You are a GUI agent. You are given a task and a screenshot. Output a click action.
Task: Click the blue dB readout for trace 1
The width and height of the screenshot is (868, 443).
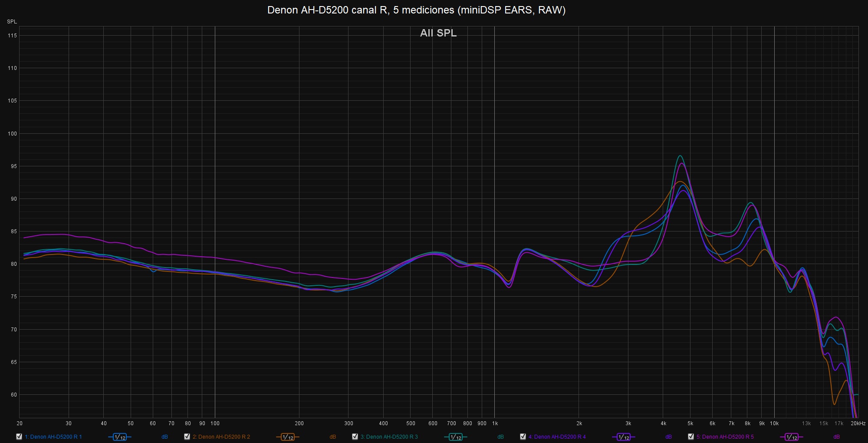coord(164,437)
